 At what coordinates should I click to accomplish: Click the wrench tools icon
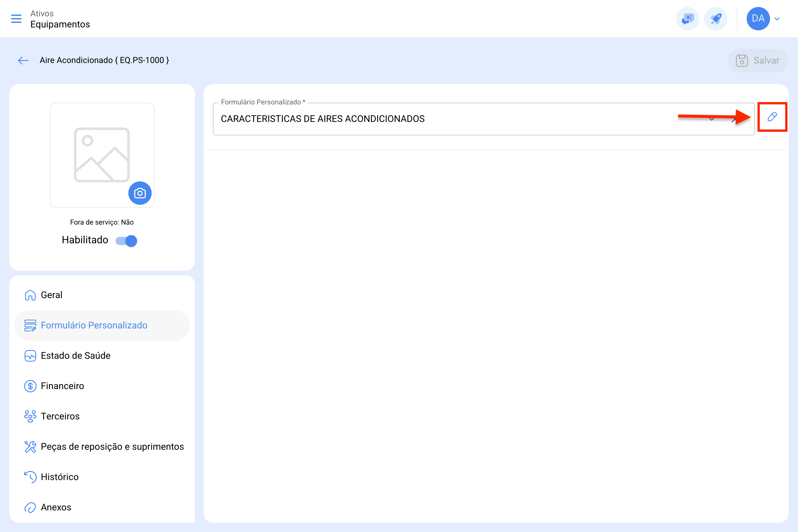pyautogui.click(x=30, y=447)
